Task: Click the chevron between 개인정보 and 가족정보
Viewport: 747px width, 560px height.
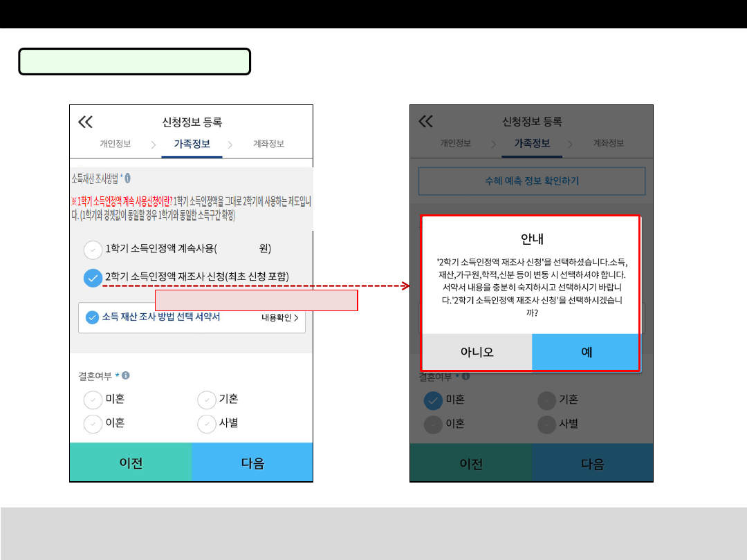Action: click(x=153, y=144)
